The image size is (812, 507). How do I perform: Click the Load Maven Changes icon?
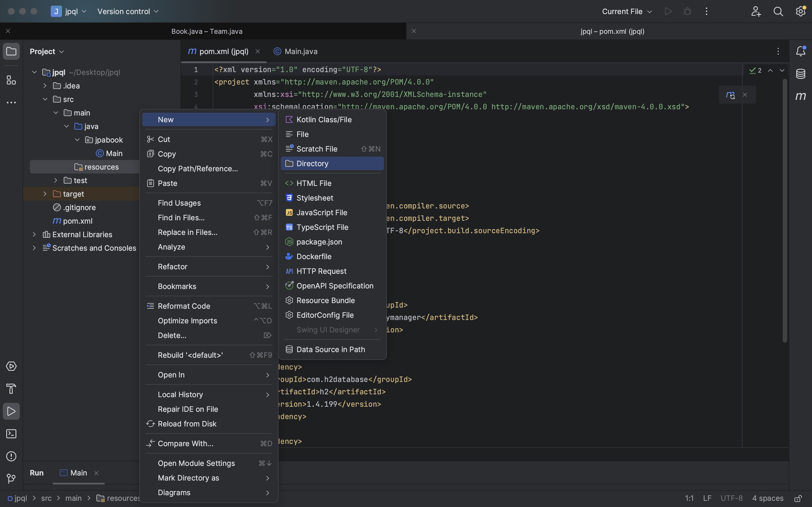(730, 95)
